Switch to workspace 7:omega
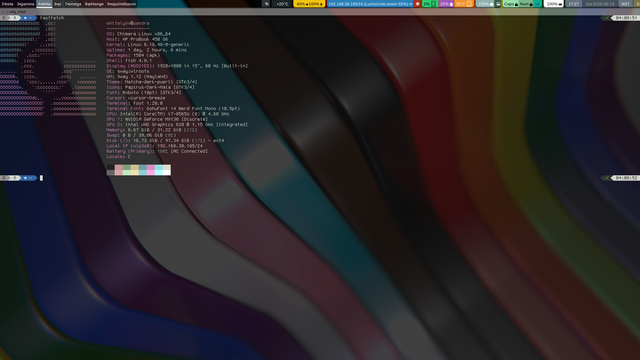640x360 pixels. [x=73, y=4]
